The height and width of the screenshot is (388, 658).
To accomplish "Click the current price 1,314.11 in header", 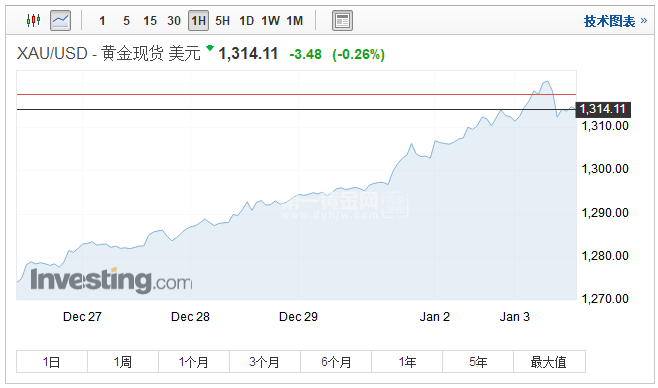I will [248, 54].
